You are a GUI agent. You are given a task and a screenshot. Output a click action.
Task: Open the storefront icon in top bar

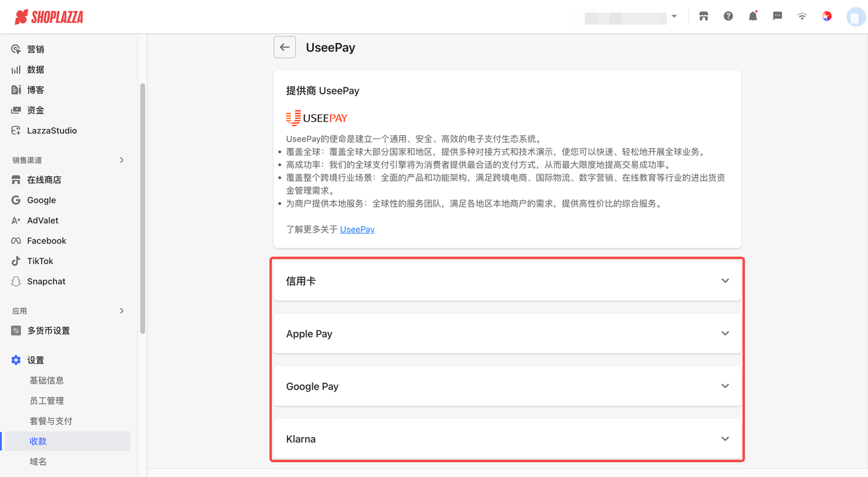tap(704, 16)
